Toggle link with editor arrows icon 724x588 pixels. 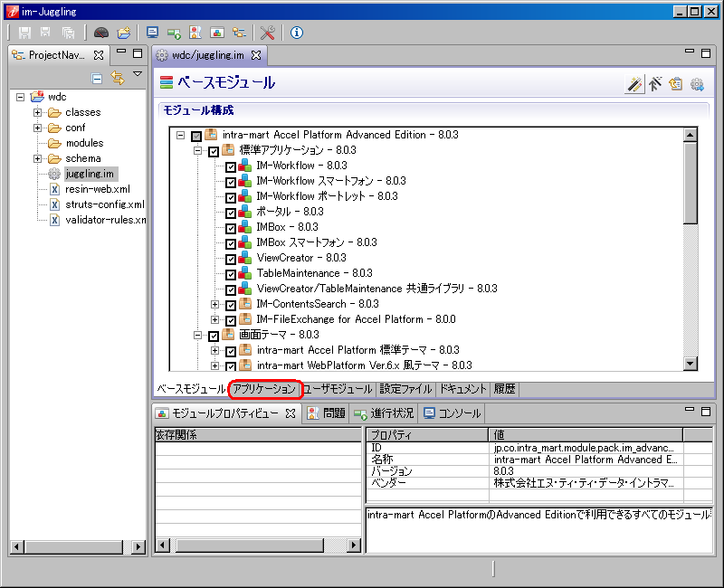(x=118, y=78)
